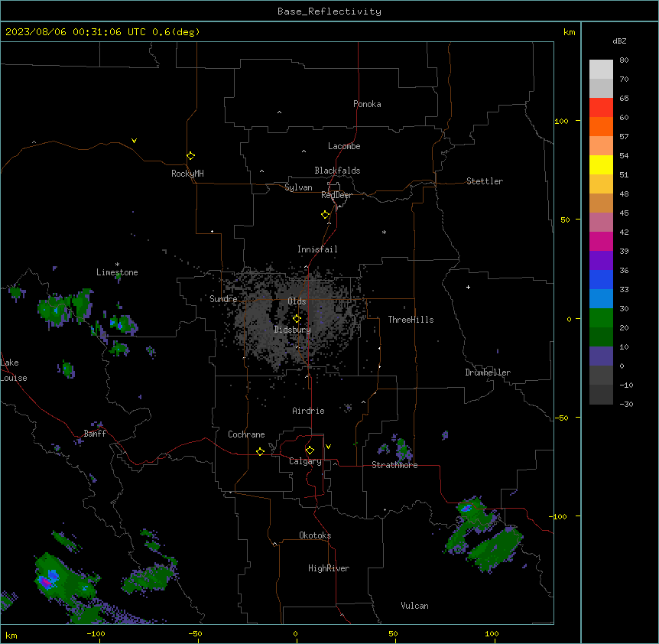Click the Sylvan label
The width and height of the screenshot is (659, 644).
point(298,187)
